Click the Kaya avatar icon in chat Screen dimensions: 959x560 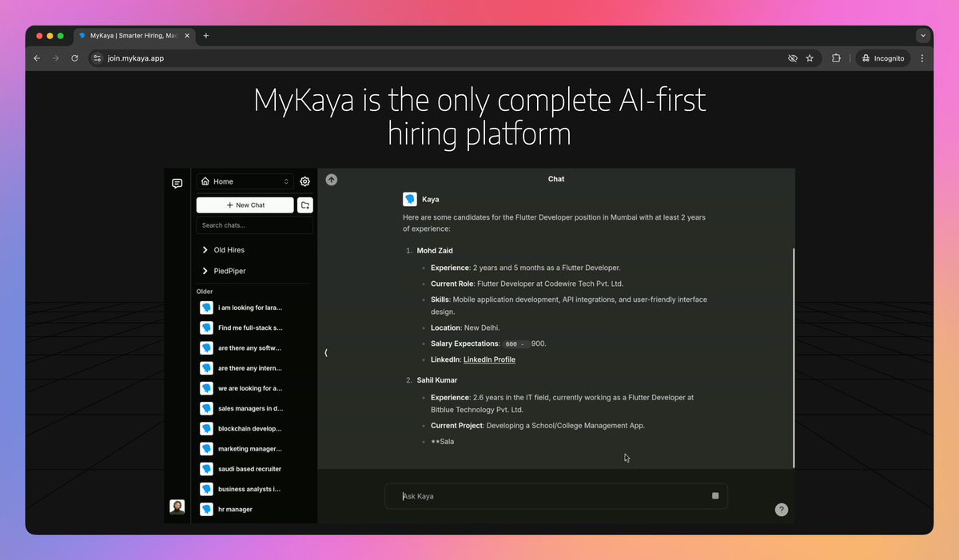tap(410, 199)
